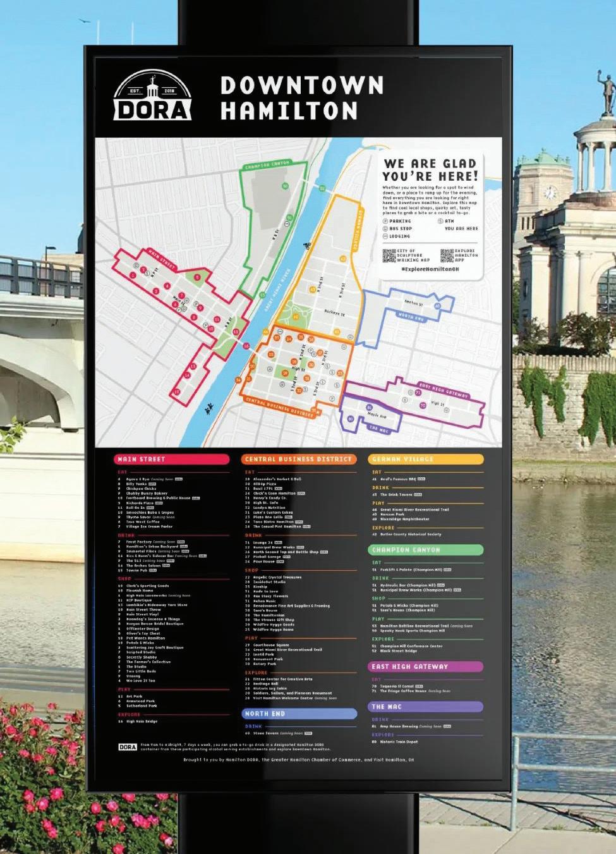Click 'Pinball Garage' listing

[x=267, y=557]
